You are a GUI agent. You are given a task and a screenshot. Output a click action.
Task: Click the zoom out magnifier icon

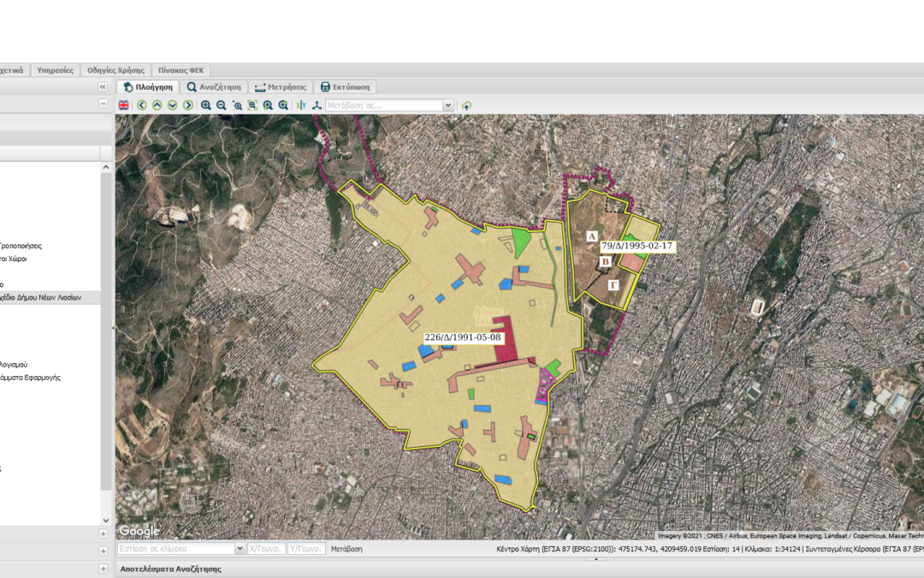tap(222, 105)
